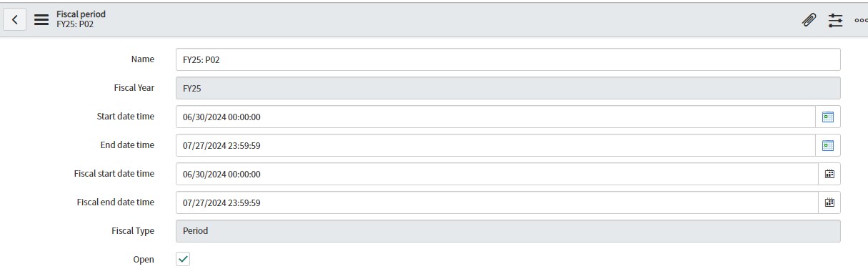Click the Name field label
Screen dimensions: 868x279
(x=143, y=59)
